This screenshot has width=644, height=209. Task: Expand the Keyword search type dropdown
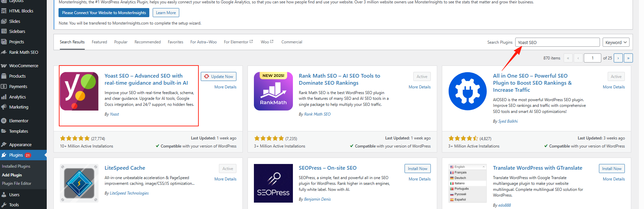(615, 42)
